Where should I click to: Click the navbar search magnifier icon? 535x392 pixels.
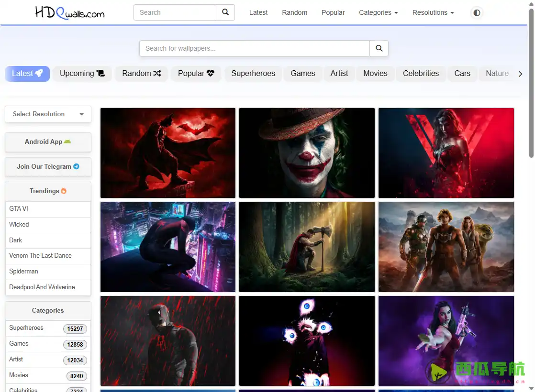click(225, 12)
